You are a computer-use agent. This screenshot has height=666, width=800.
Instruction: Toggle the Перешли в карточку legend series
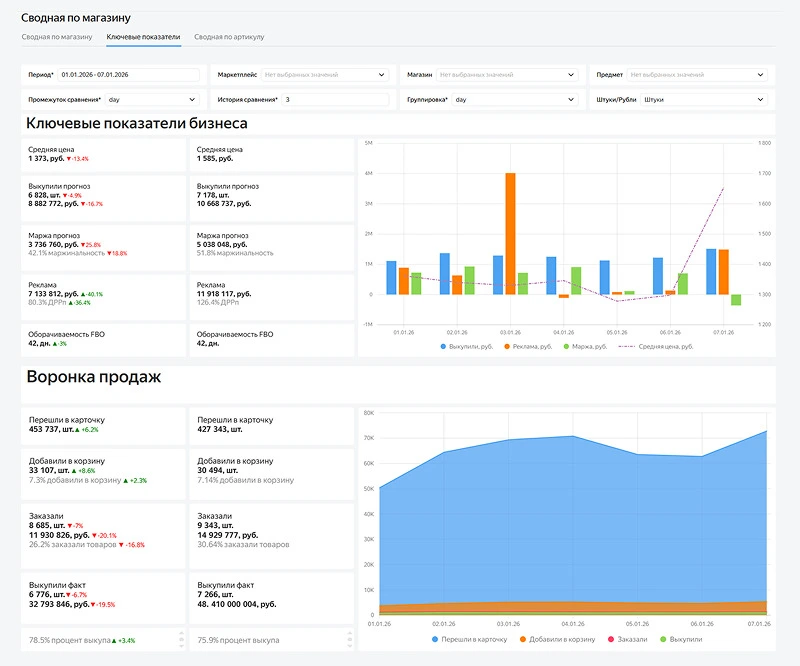469,639
